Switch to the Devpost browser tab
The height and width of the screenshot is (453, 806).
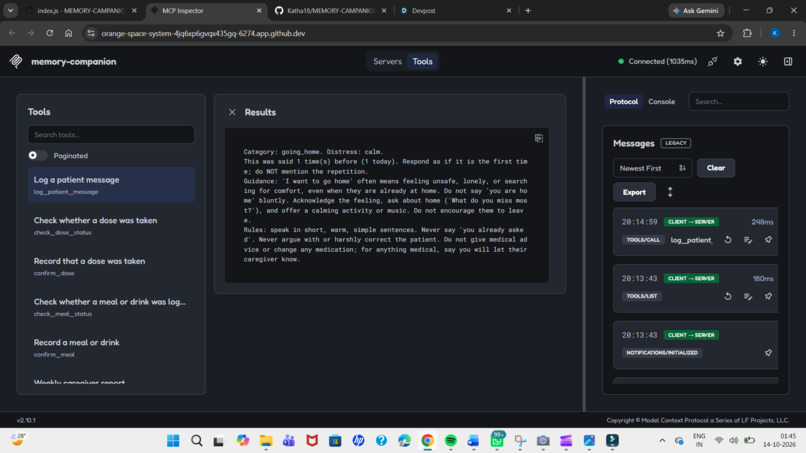(455, 10)
